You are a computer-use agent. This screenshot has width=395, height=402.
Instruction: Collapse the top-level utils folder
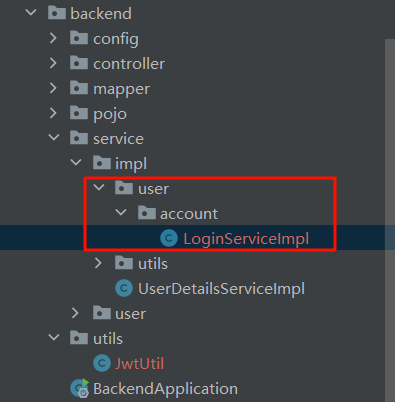(54, 337)
